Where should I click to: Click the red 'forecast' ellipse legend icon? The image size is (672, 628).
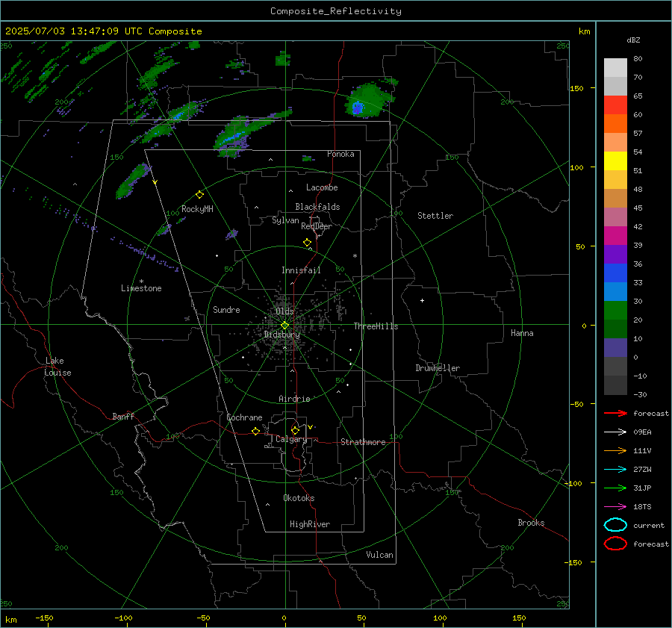[615, 544]
